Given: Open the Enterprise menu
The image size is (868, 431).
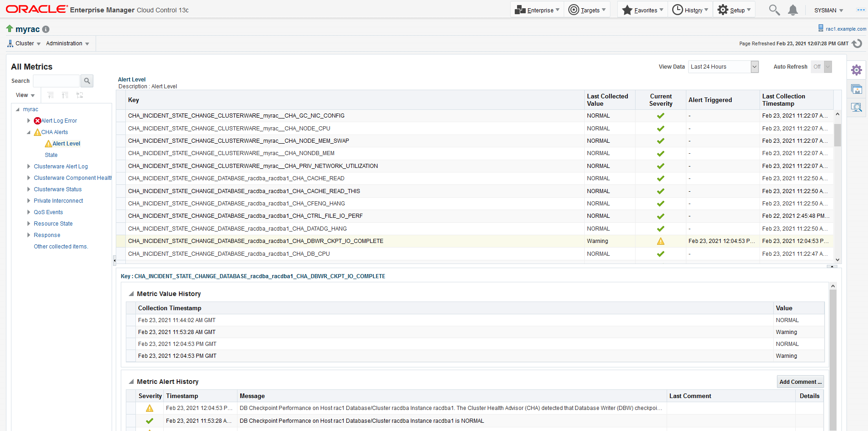Looking at the screenshot, I should (537, 10).
